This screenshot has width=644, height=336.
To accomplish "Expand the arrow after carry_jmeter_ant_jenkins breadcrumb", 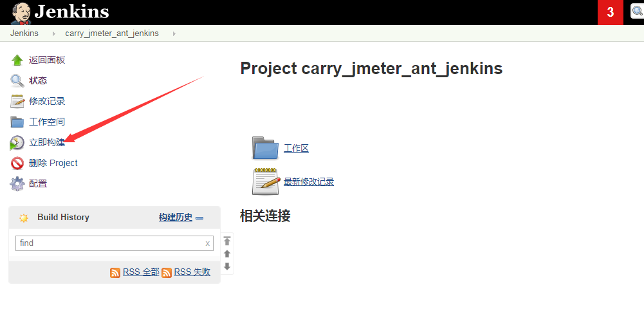I will pyautogui.click(x=174, y=33).
